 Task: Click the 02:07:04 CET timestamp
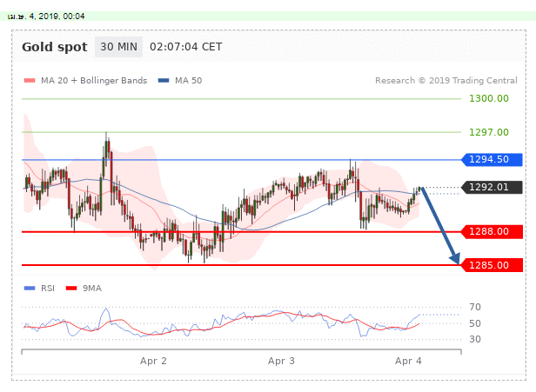click(186, 47)
